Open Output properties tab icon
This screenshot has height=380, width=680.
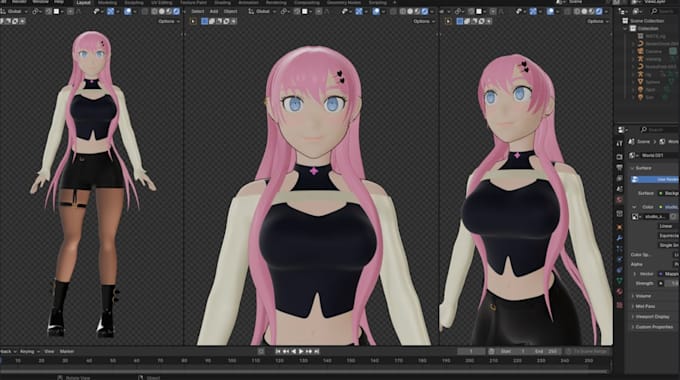tap(619, 167)
